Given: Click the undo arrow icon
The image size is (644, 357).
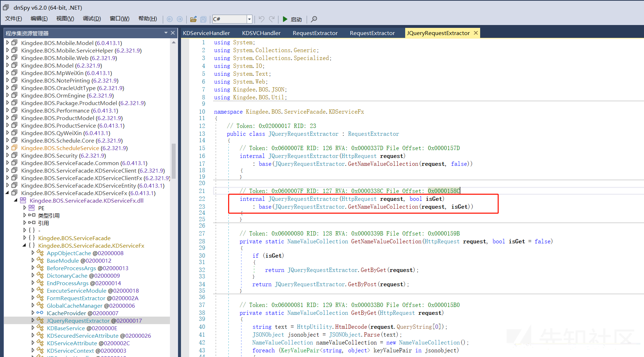Looking at the screenshot, I should coord(262,19).
